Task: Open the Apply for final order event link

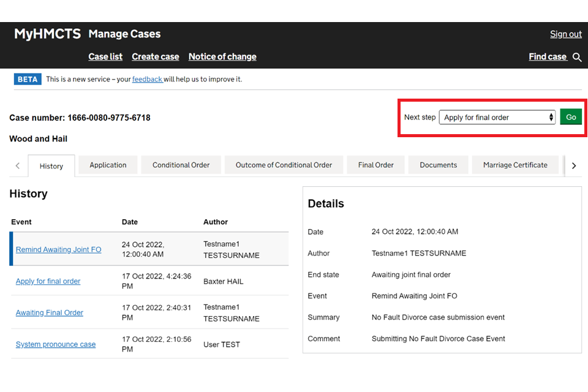Action: coord(48,281)
